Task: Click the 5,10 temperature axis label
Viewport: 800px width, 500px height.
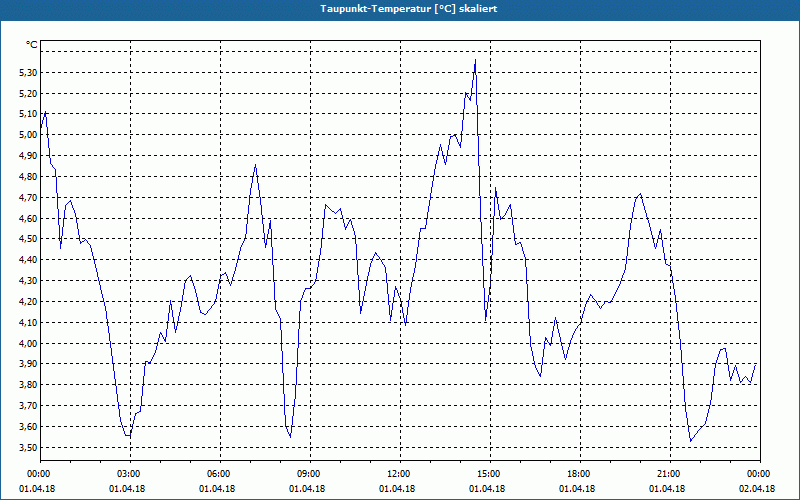Action: [x=28, y=114]
